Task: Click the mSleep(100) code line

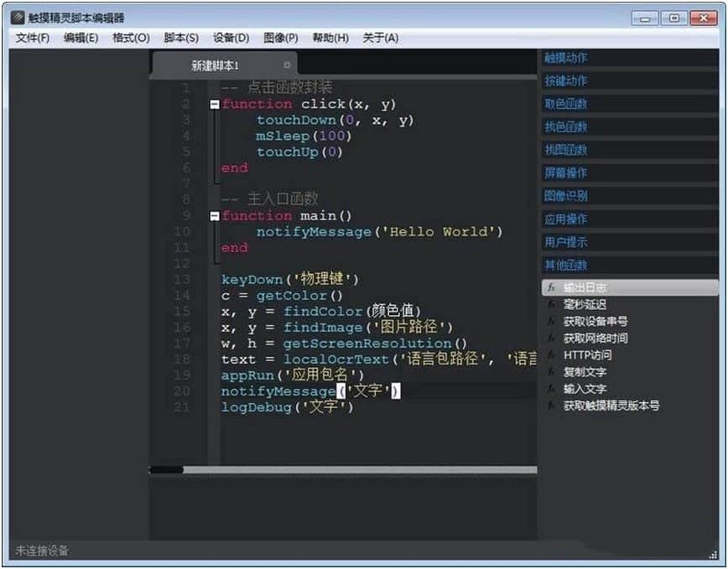Action: (x=304, y=137)
